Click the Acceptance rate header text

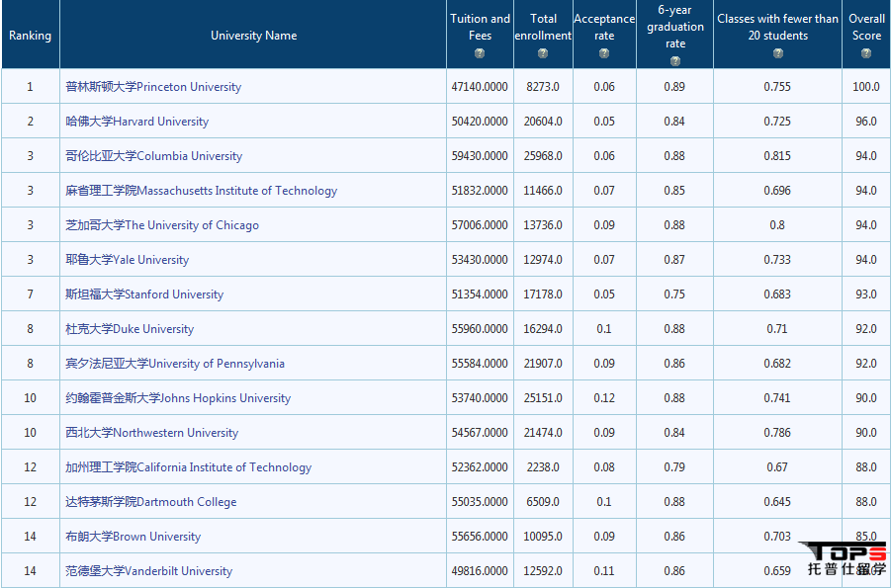(x=604, y=27)
